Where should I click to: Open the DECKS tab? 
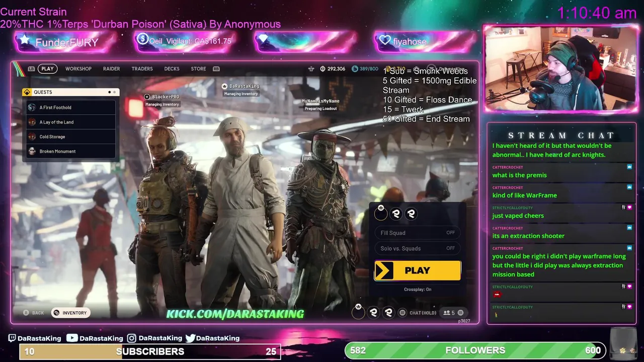[172, 69]
